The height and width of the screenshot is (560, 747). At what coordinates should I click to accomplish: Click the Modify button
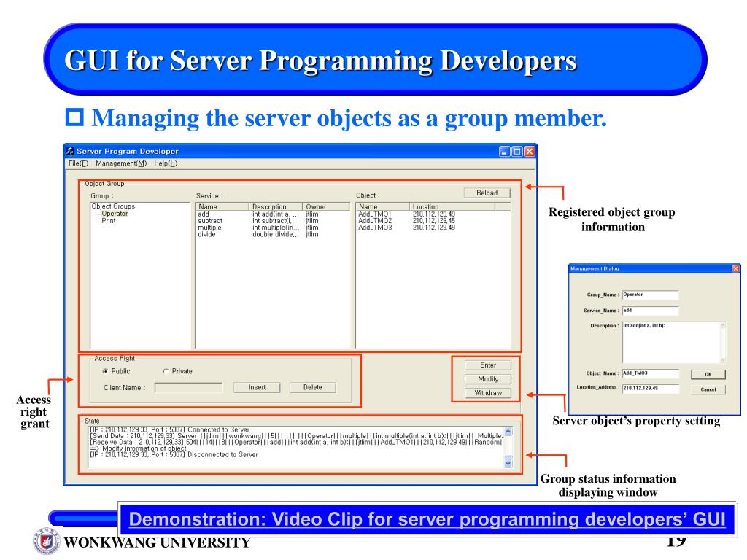coord(488,379)
